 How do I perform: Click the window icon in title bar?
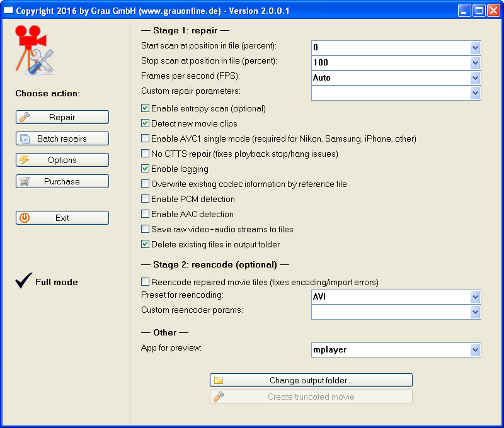[8, 11]
